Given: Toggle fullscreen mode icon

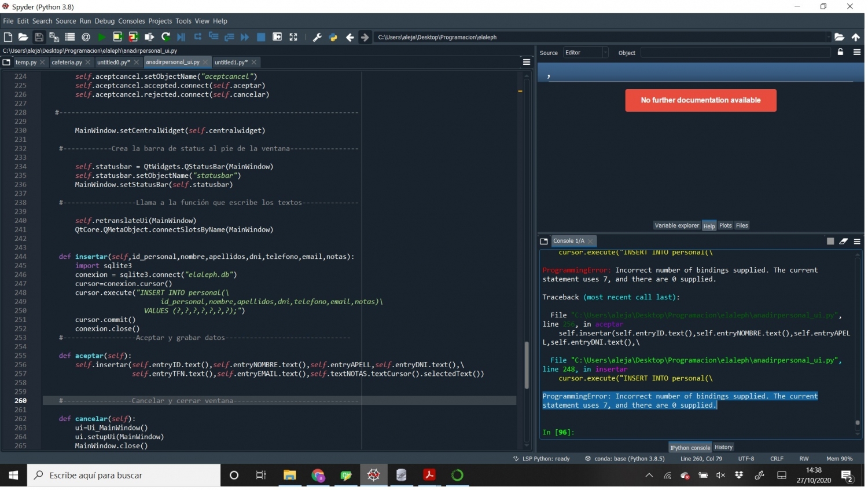Looking at the screenshot, I should (293, 37).
